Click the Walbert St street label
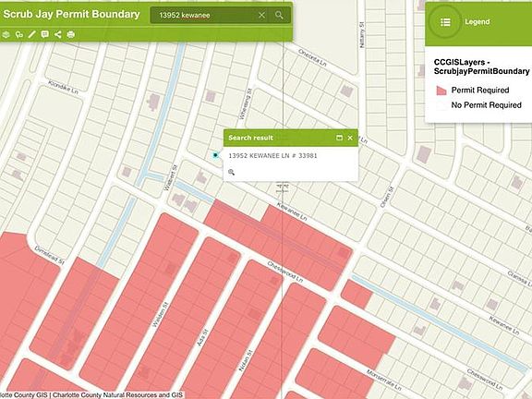The height and width of the screenshot is (399, 532). [171, 177]
